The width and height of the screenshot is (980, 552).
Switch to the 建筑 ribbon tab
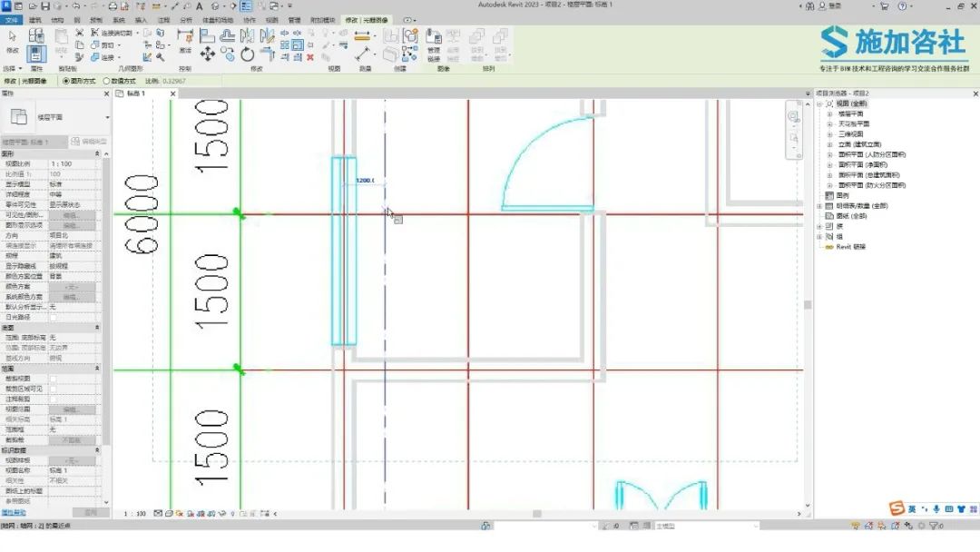tap(35, 20)
